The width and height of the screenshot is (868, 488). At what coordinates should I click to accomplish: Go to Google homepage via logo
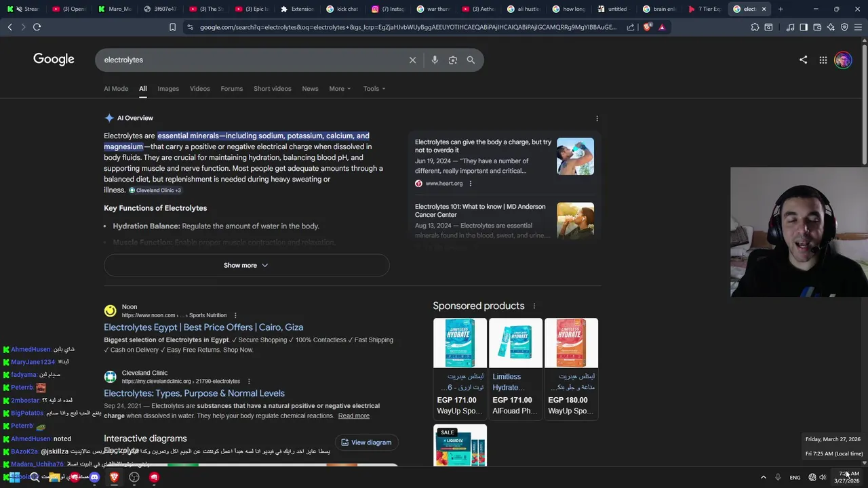click(54, 60)
